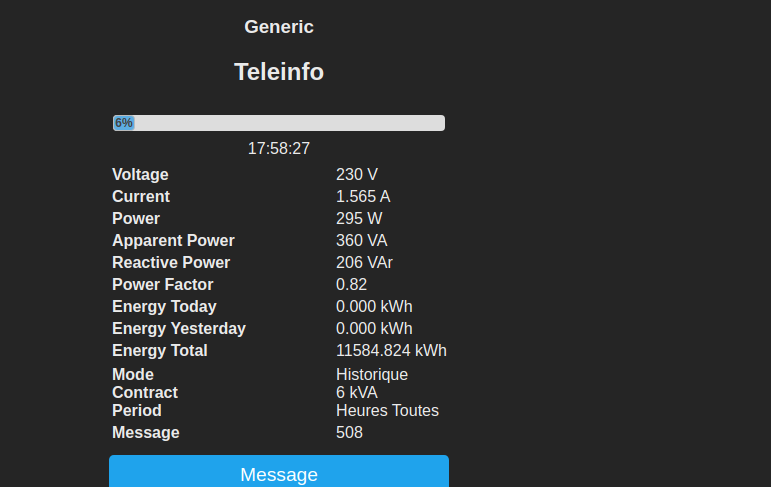The width and height of the screenshot is (771, 487).
Task: Click the Heures Toutes period value
Action: pyautogui.click(x=387, y=411)
